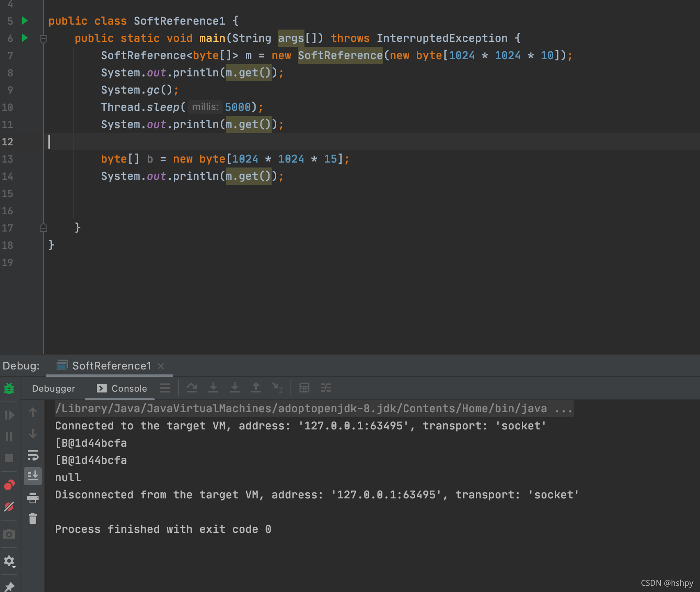Toggle Mute Breakpoints icon
Screen dimensions: 700x592
tap(9, 507)
